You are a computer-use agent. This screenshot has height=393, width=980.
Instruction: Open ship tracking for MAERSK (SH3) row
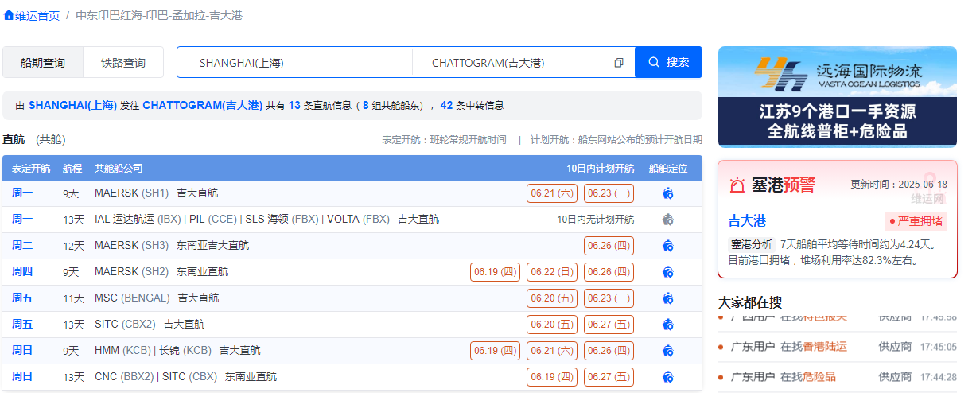point(668,246)
